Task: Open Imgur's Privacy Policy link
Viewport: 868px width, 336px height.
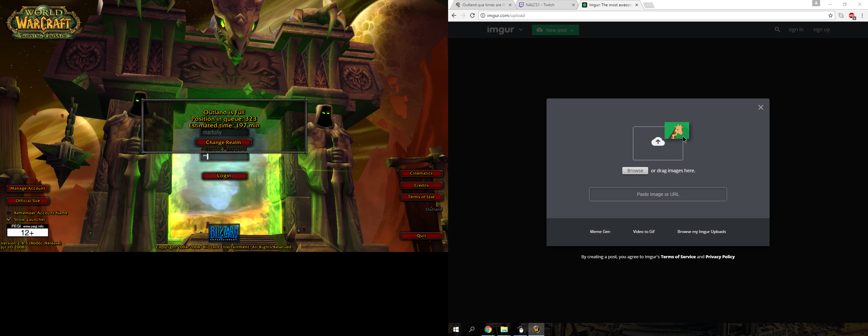Action: pyautogui.click(x=720, y=257)
